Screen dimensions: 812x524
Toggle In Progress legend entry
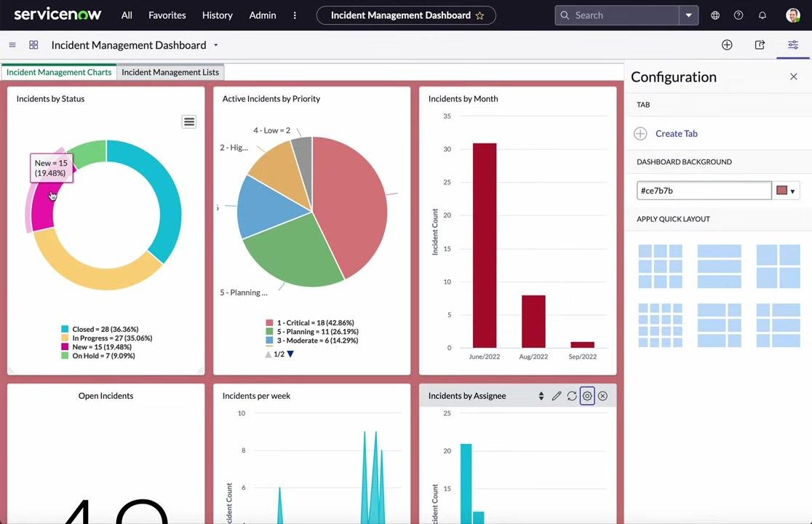(107, 338)
